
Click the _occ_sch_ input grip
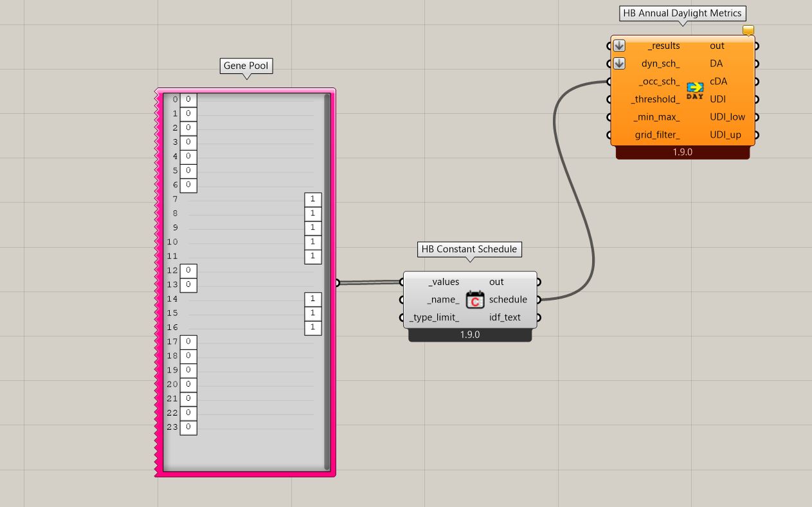[x=609, y=82]
